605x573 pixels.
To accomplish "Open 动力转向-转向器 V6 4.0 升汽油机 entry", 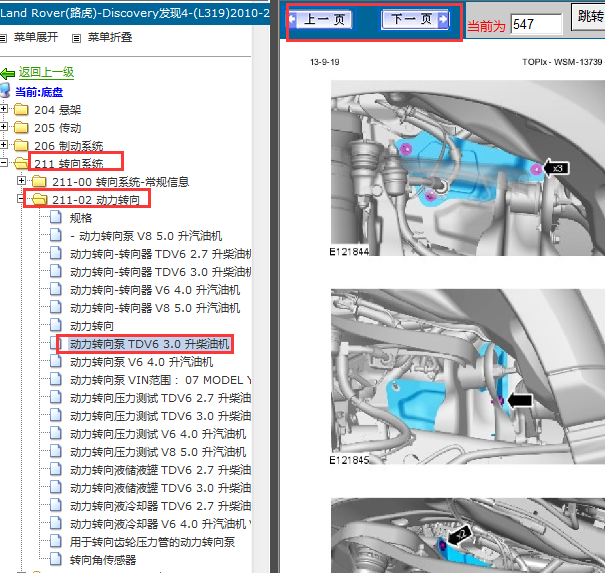I will click(155, 290).
